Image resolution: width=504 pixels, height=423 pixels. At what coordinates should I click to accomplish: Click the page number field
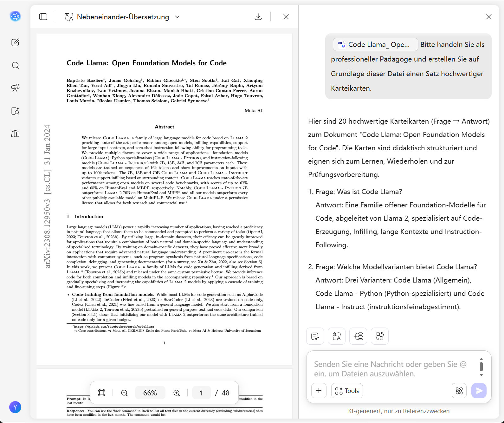(x=201, y=393)
